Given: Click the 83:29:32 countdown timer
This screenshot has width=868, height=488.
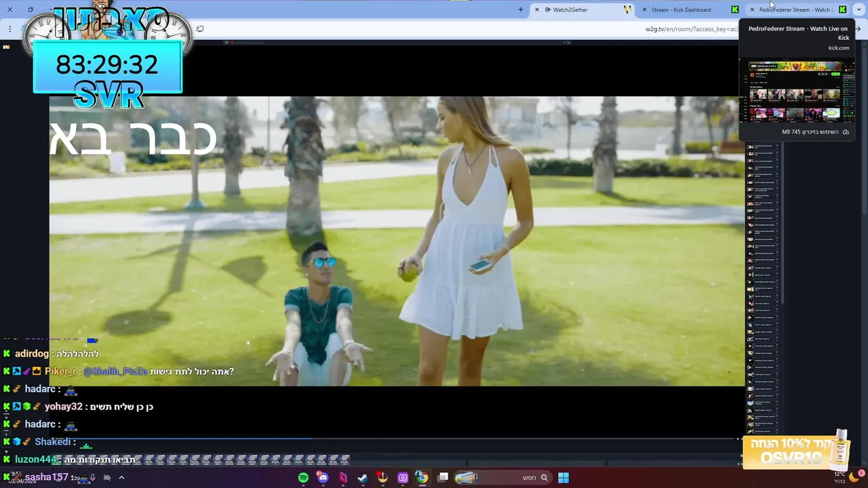Looking at the screenshot, I should (x=107, y=65).
